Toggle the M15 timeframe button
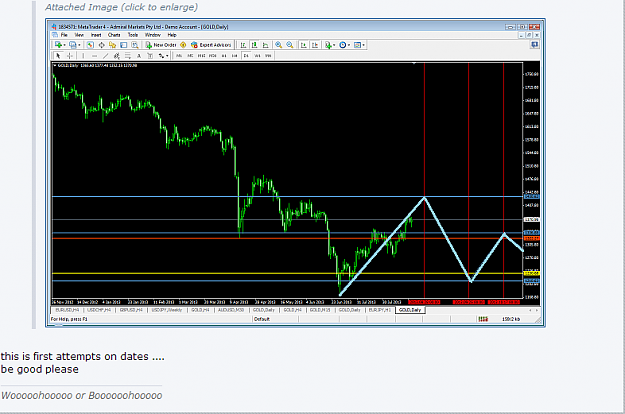 point(201,56)
